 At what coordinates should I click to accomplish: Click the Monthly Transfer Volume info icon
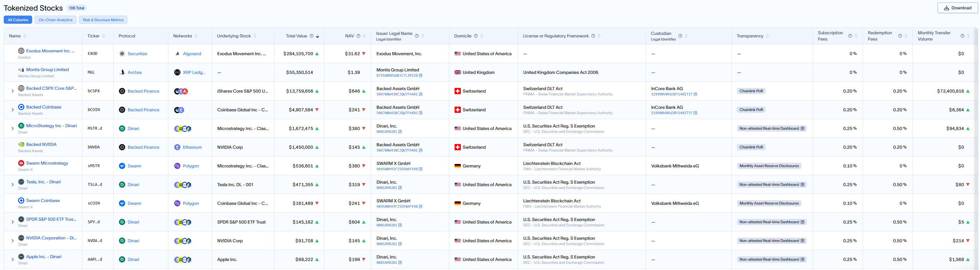click(963, 36)
